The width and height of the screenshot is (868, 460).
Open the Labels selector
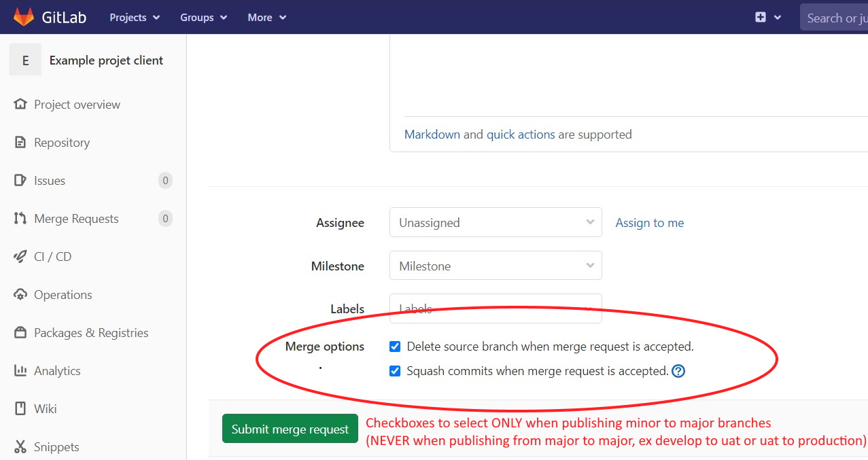pos(495,308)
